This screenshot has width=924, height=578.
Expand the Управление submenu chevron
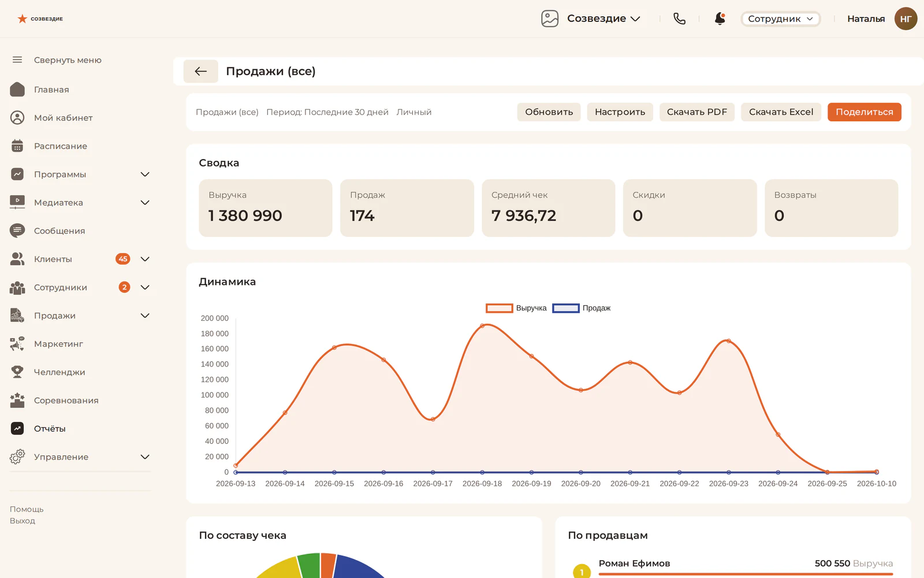click(x=145, y=457)
